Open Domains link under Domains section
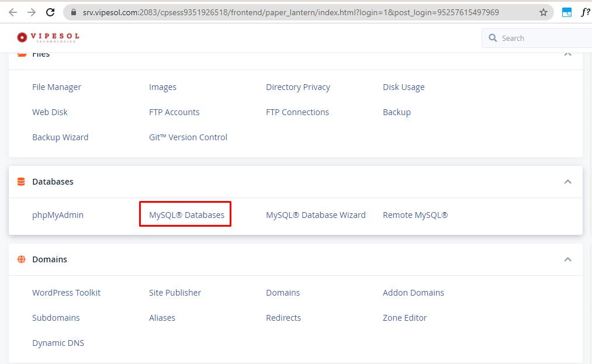 pos(283,293)
